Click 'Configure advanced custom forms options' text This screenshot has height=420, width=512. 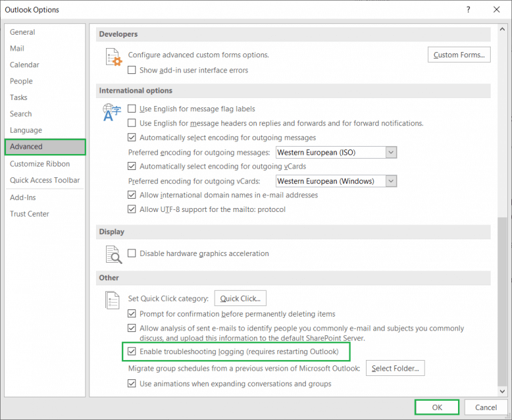199,55
